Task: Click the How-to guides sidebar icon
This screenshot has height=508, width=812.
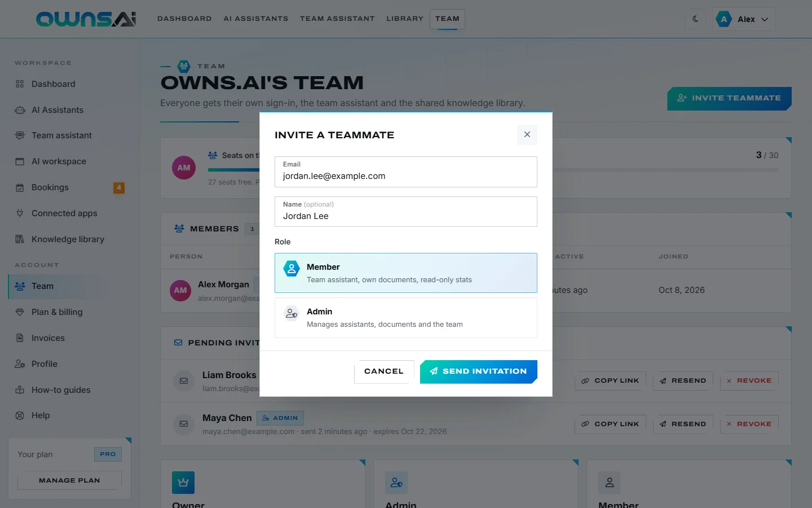Action: (20, 390)
